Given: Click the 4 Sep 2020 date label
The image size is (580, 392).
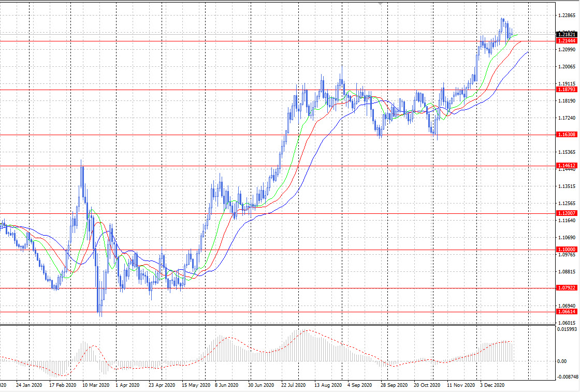Looking at the screenshot, I should 359,385.
